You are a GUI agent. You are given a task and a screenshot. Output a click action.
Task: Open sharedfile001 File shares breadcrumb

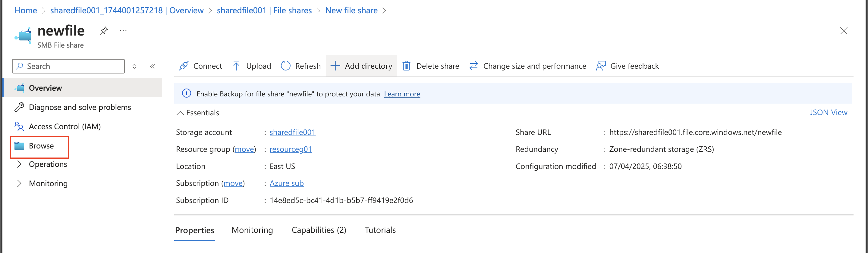[264, 11]
